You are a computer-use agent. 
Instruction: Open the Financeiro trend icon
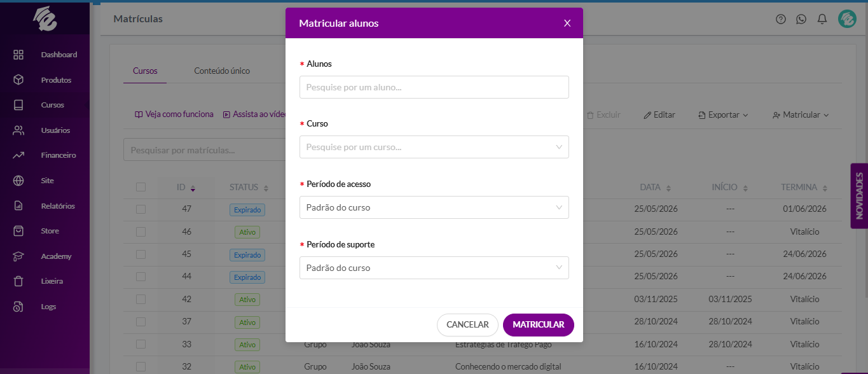coord(18,155)
